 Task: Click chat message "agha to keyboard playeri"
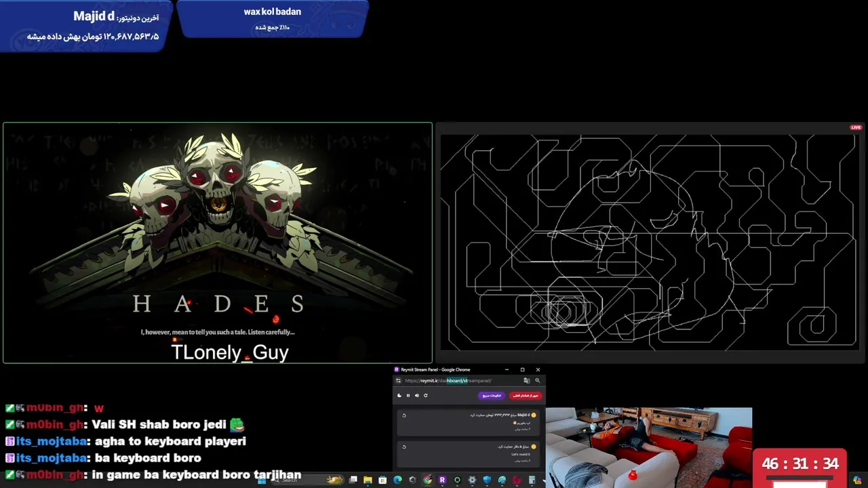point(170,441)
